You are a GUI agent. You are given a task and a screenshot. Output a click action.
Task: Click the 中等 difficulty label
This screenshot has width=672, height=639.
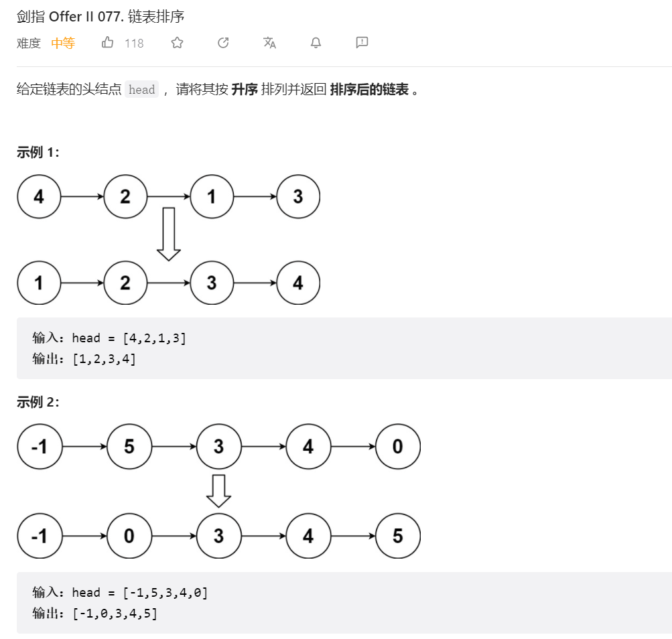(x=63, y=44)
